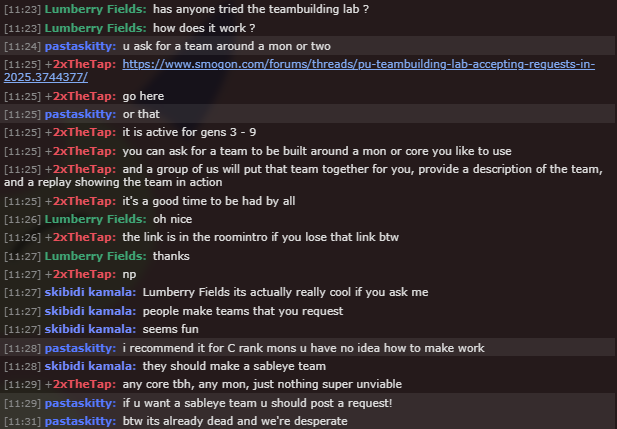Click pastaskitty username in 11:24 message
This screenshot has width=617, height=429.
80,46
